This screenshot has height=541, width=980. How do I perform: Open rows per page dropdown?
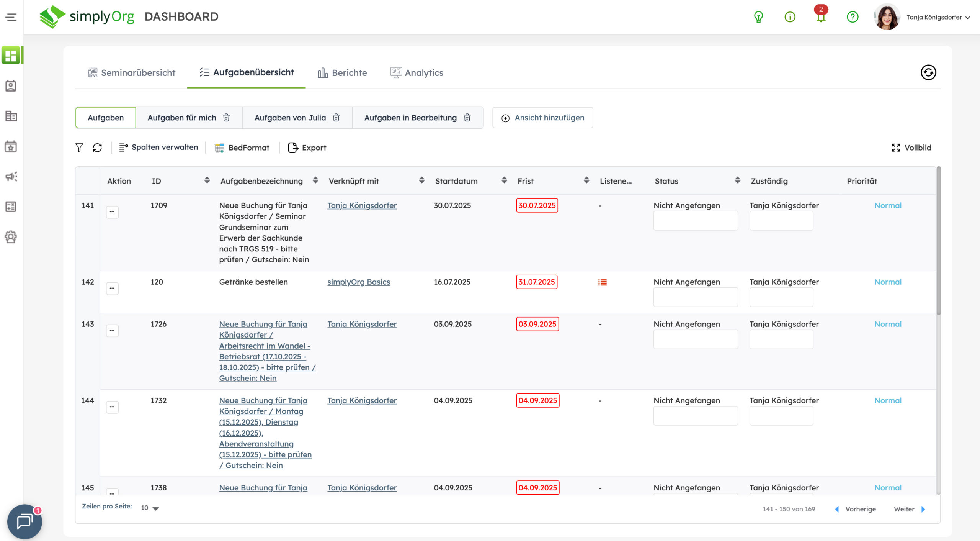(150, 508)
